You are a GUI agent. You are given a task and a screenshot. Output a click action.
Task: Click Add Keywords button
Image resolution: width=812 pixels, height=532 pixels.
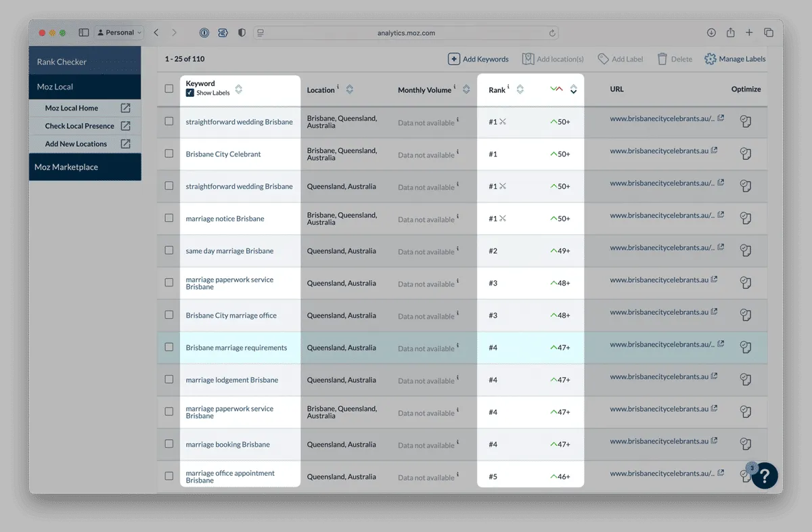(x=478, y=59)
